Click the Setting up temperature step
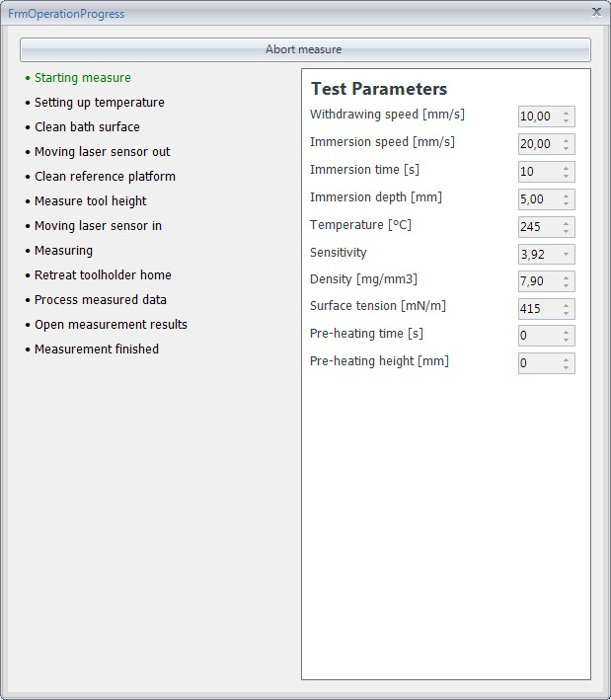611x700 pixels. (x=100, y=103)
